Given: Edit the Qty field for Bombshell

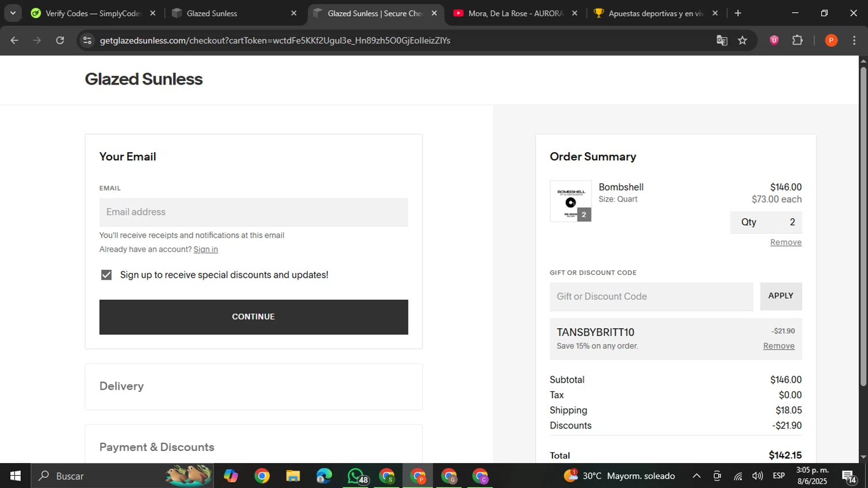Looking at the screenshot, I should (766, 222).
